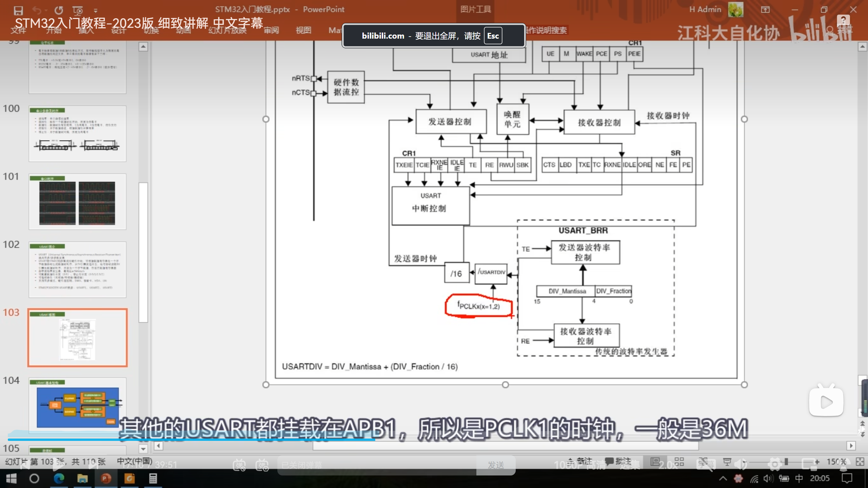Start slideshow from beginning icon
868x488 pixels.
coord(78,10)
